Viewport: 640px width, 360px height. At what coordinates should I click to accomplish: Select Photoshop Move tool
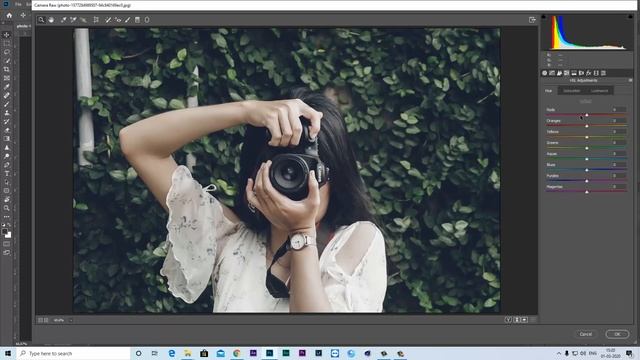point(7,35)
